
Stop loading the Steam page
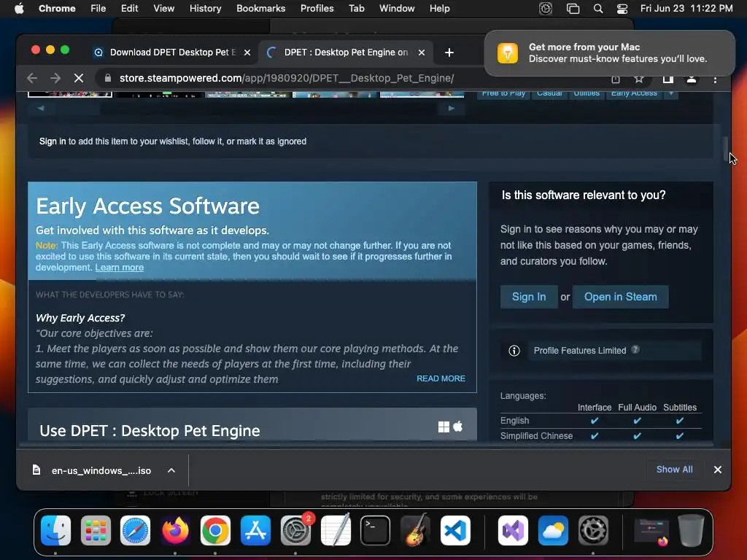point(79,78)
